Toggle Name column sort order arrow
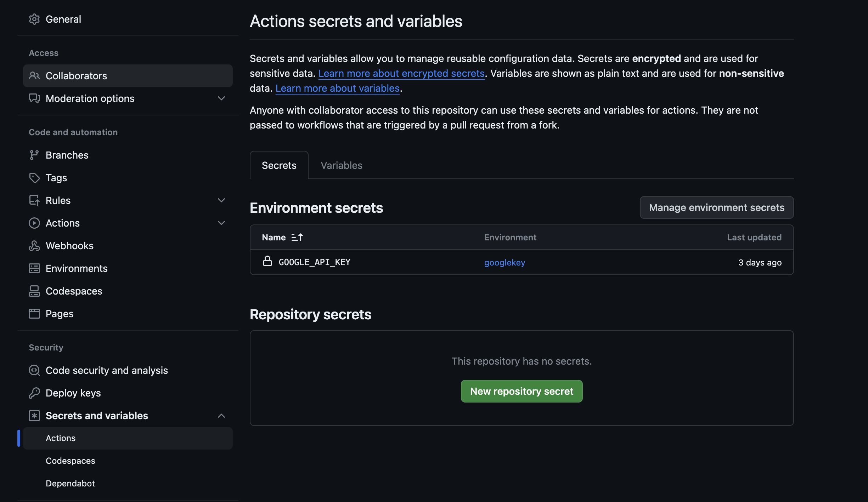The image size is (868, 502). [x=297, y=237]
